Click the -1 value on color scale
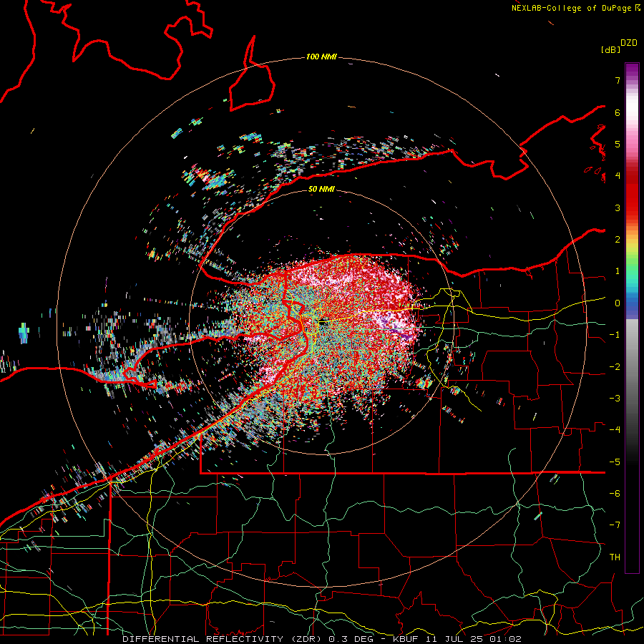Screen dimensions: 644x644 coord(615,335)
